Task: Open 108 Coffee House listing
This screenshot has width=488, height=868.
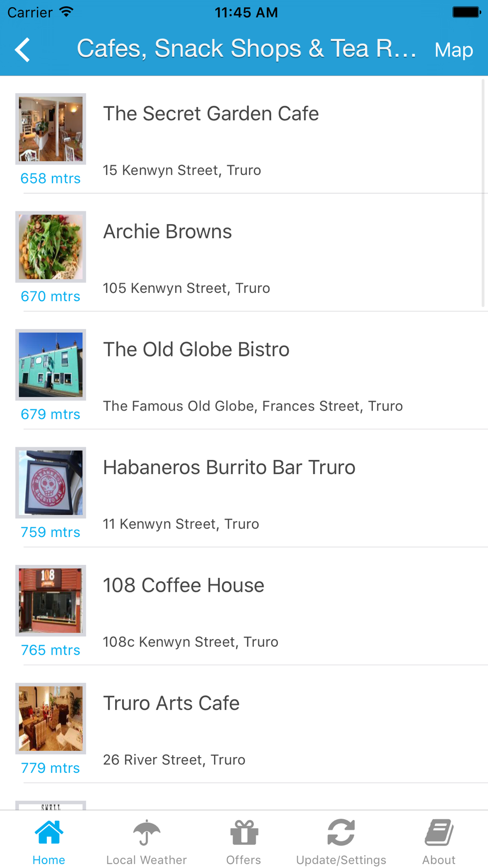Action: point(183,585)
